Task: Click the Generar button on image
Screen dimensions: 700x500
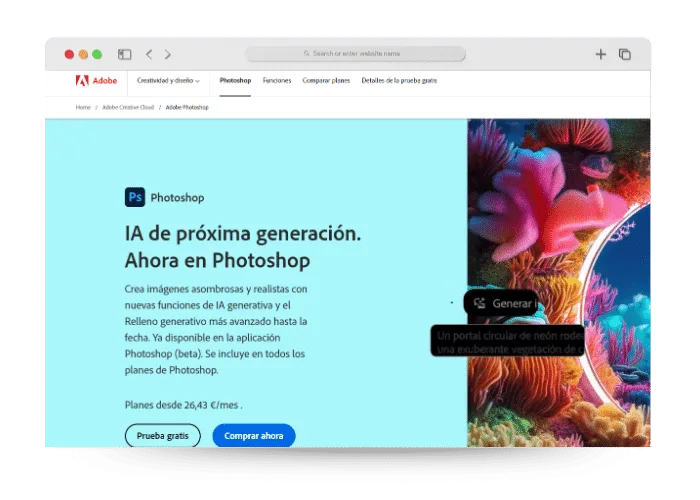Action: pyautogui.click(x=501, y=303)
